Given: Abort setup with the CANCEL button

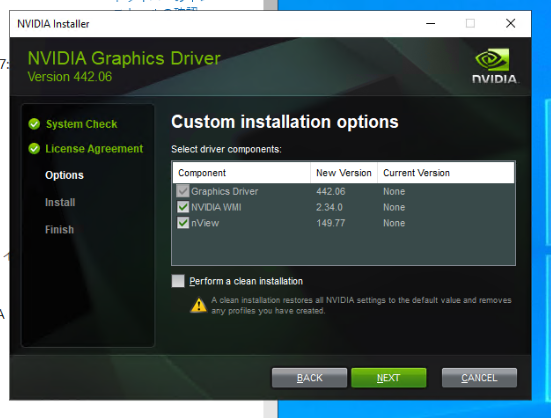Looking at the screenshot, I should coord(479,378).
